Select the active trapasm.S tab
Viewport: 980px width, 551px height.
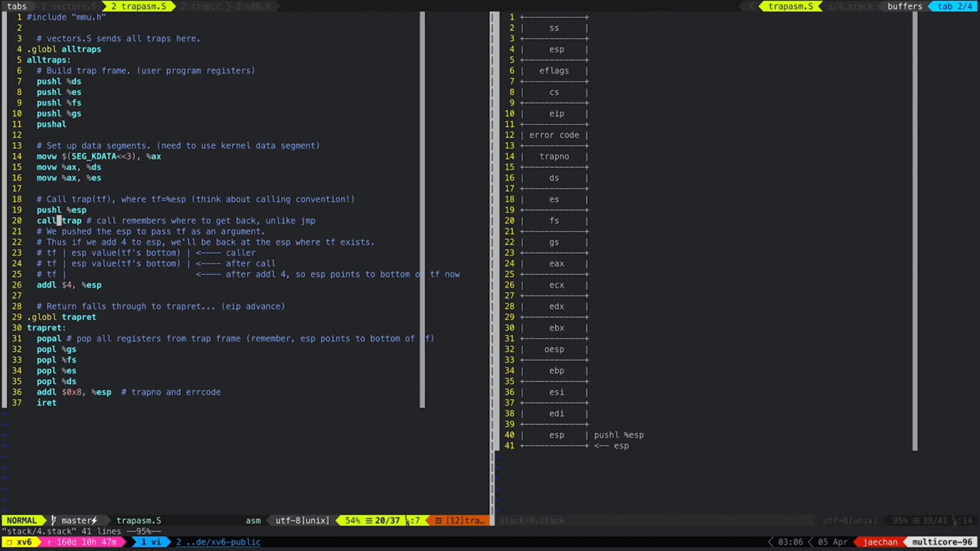point(138,6)
